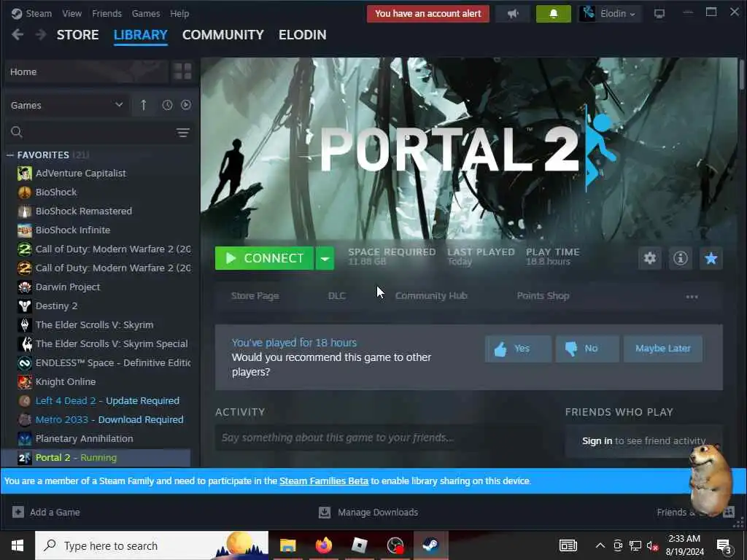747x560 pixels.
Task: Click the thumbs down No button
Action: [587, 349]
